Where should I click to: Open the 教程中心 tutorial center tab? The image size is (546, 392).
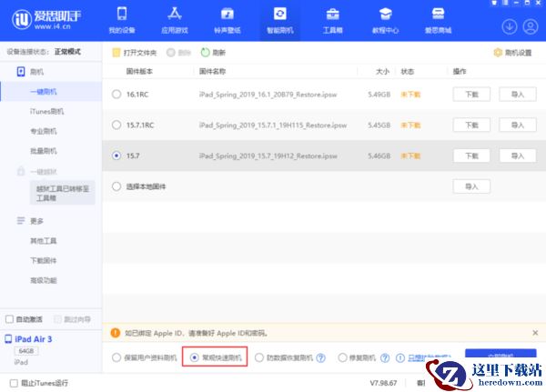385,21
